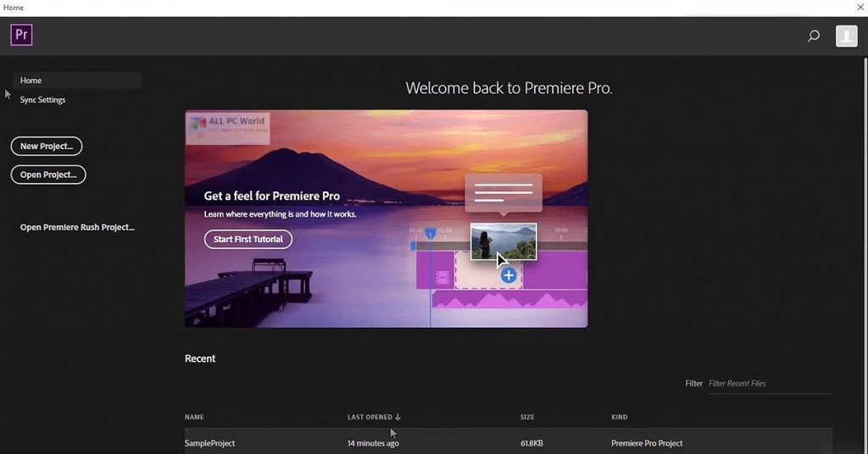This screenshot has width=868, height=454.
Task: Click the Open Project button
Action: pyautogui.click(x=48, y=174)
